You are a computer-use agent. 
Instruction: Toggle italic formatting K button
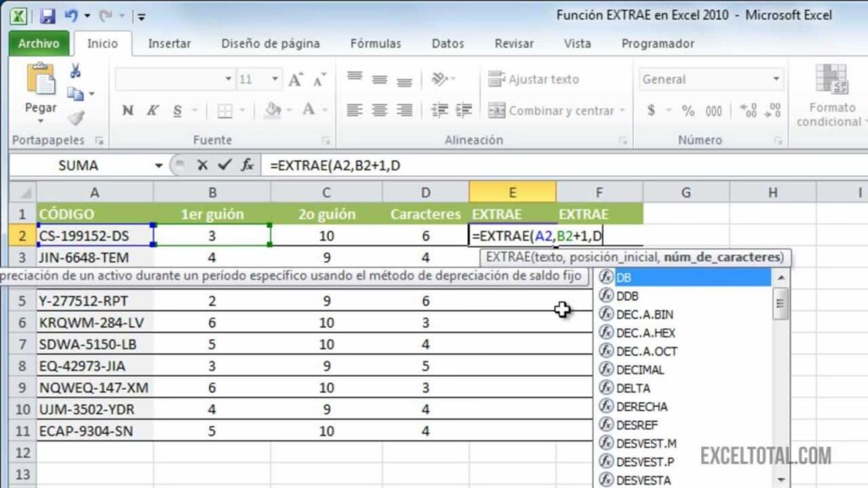[x=153, y=111]
